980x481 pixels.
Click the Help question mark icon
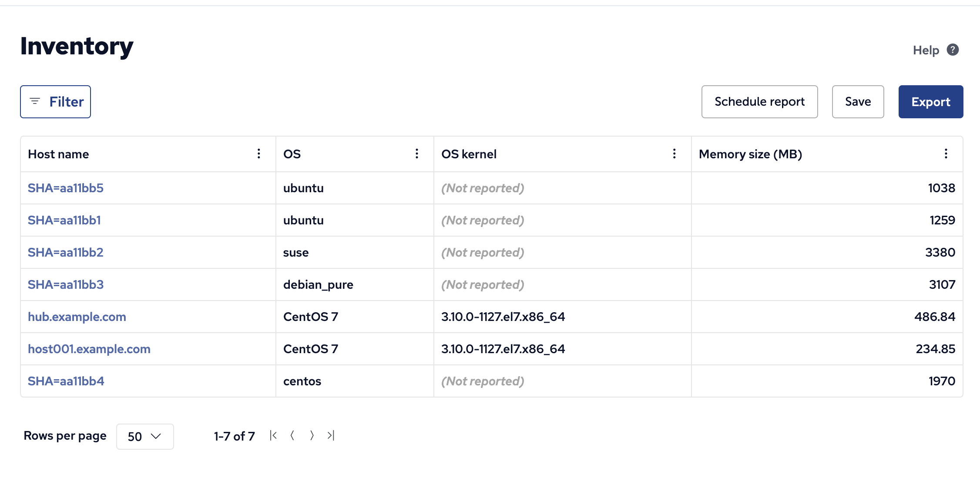click(x=952, y=50)
